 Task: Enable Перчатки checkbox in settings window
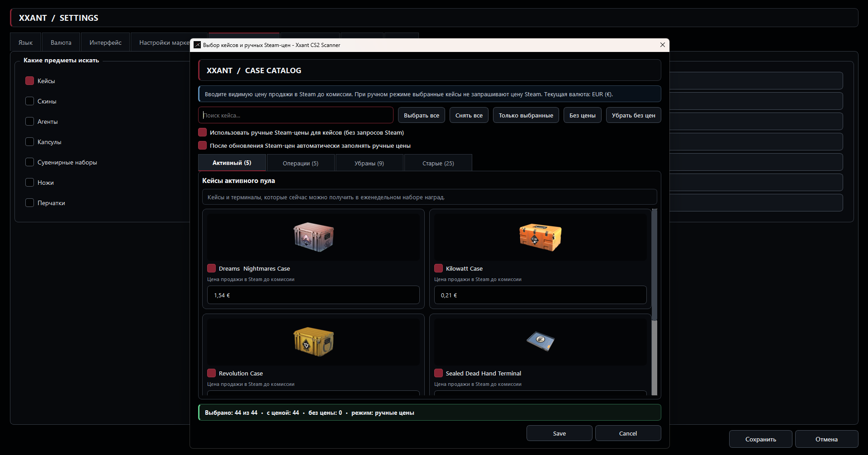point(30,203)
